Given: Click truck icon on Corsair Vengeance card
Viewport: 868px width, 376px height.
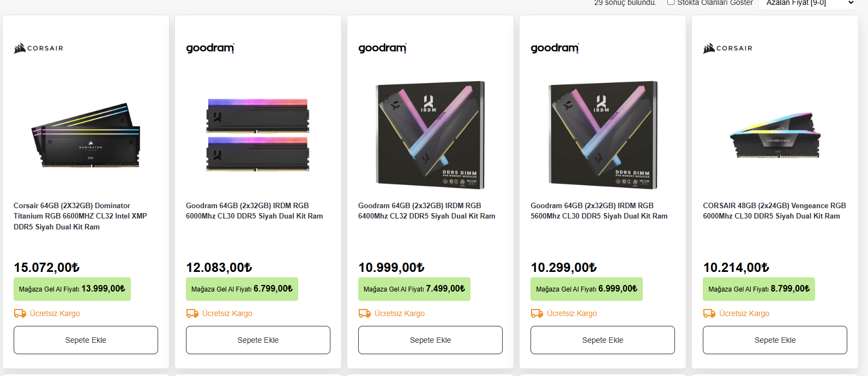Looking at the screenshot, I should point(709,313).
